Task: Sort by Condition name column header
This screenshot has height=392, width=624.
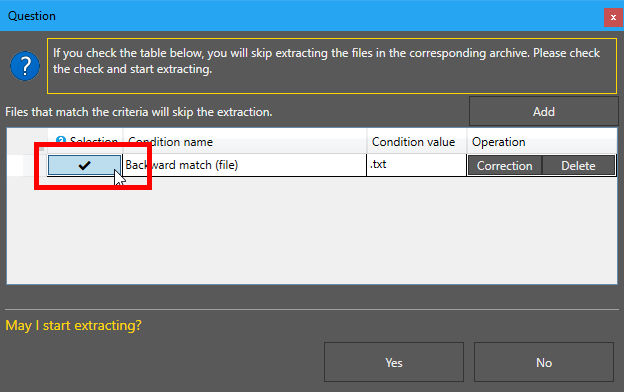Action: click(x=245, y=142)
